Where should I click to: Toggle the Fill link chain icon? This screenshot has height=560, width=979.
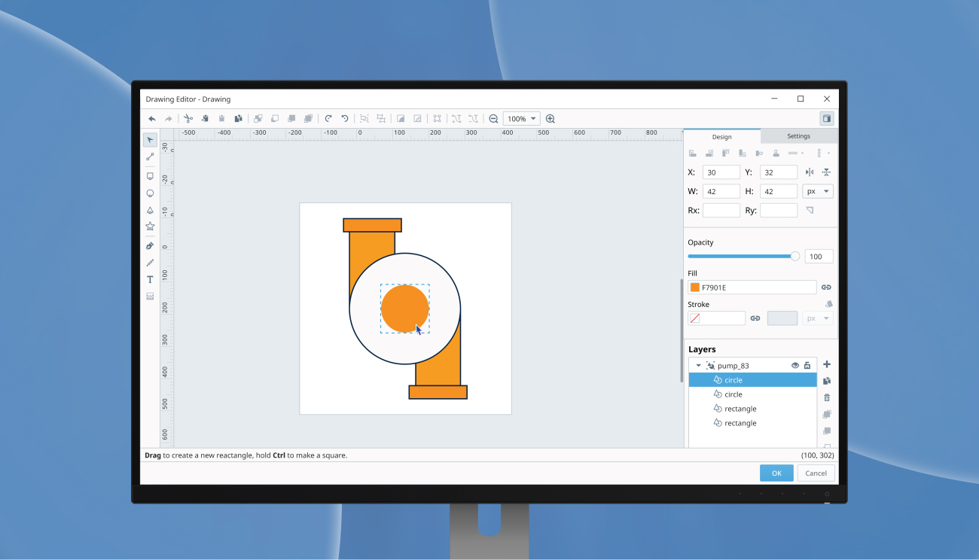coord(825,287)
